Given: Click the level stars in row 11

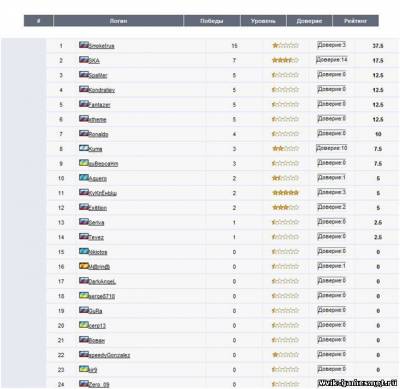Looking at the screenshot, I should point(286,193).
